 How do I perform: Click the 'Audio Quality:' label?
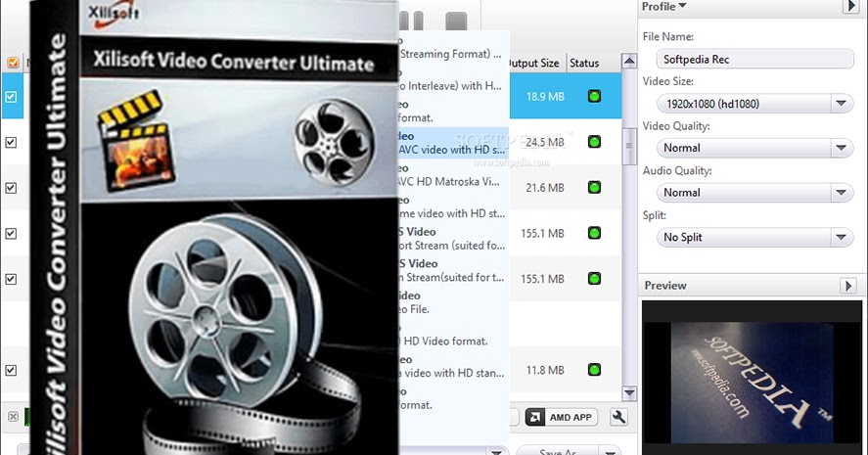[677, 171]
